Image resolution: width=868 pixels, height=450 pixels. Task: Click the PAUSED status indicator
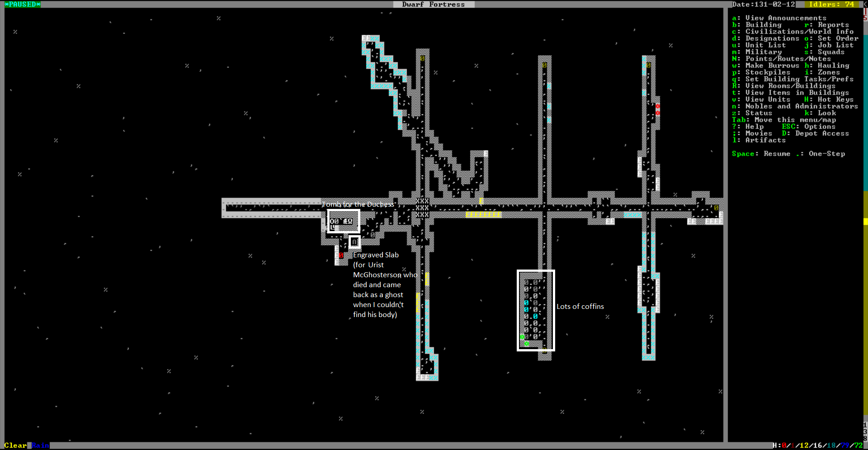tap(23, 4)
